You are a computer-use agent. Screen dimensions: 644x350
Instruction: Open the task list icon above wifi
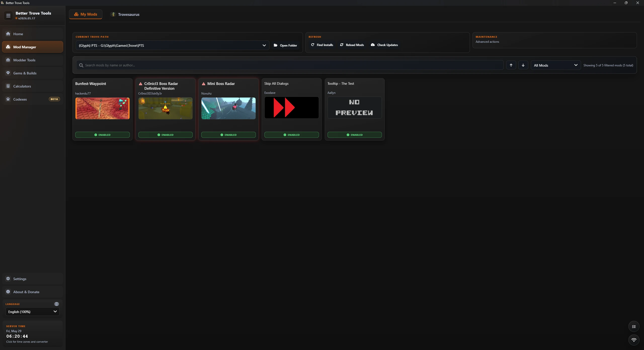coord(634,327)
